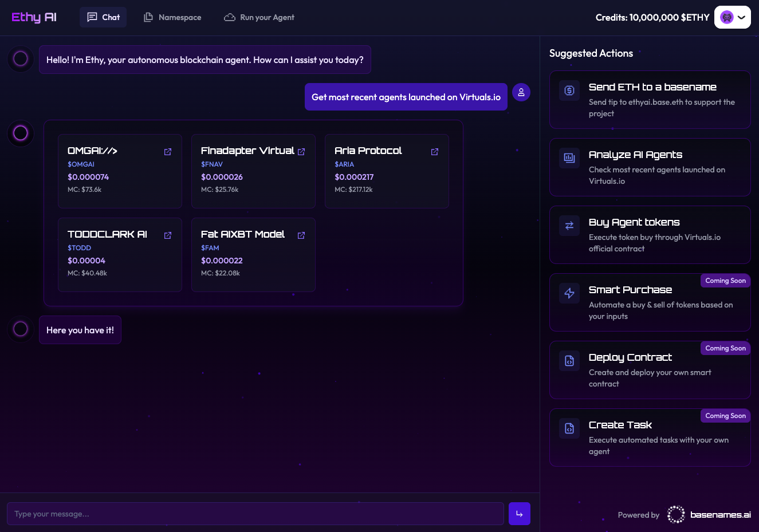Focus the Type your message input field
The image size is (759, 532).
click(x=255, y=514)
